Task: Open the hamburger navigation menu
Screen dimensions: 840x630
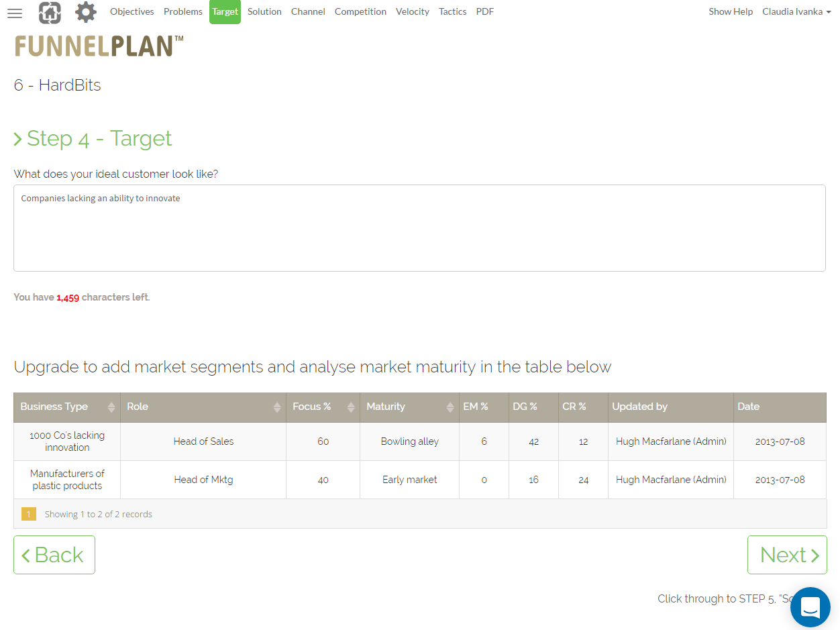Action: coord(15,11)
